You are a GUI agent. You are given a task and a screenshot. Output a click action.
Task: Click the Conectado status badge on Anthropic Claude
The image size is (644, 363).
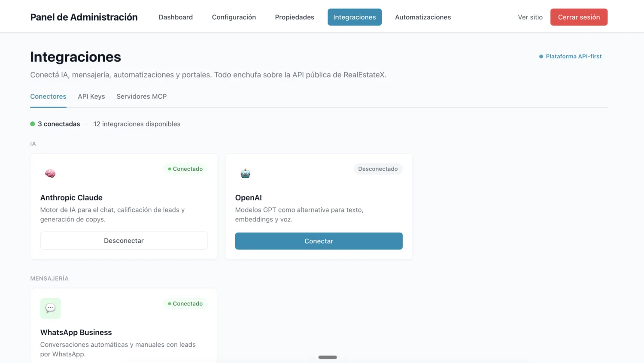click(x=185, y=169)
